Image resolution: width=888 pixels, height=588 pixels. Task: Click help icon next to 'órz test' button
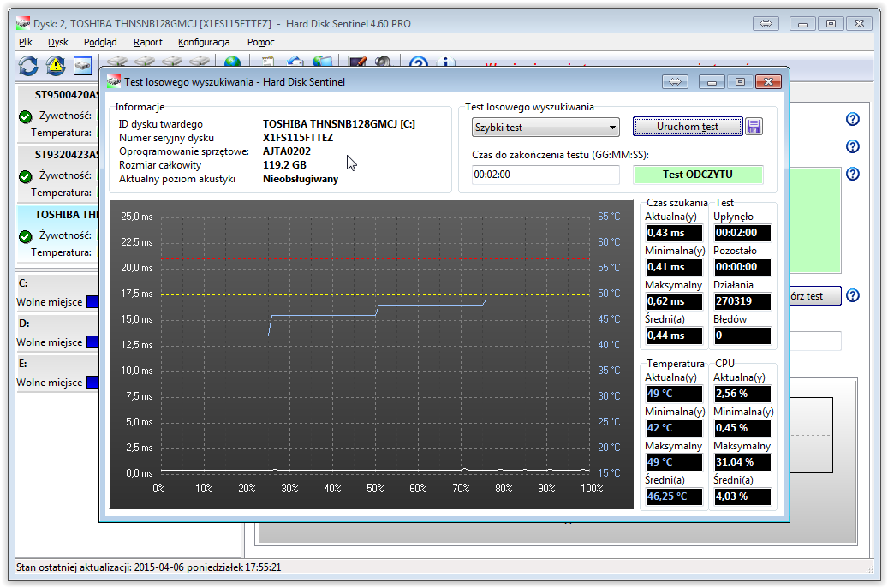(x=852, y=295)
